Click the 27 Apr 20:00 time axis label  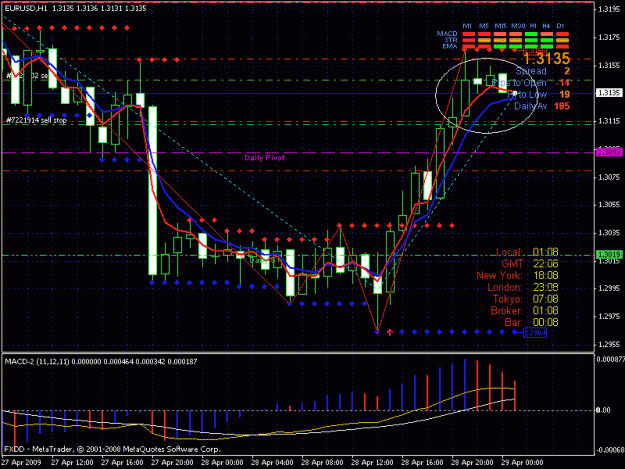pos(172,462)
